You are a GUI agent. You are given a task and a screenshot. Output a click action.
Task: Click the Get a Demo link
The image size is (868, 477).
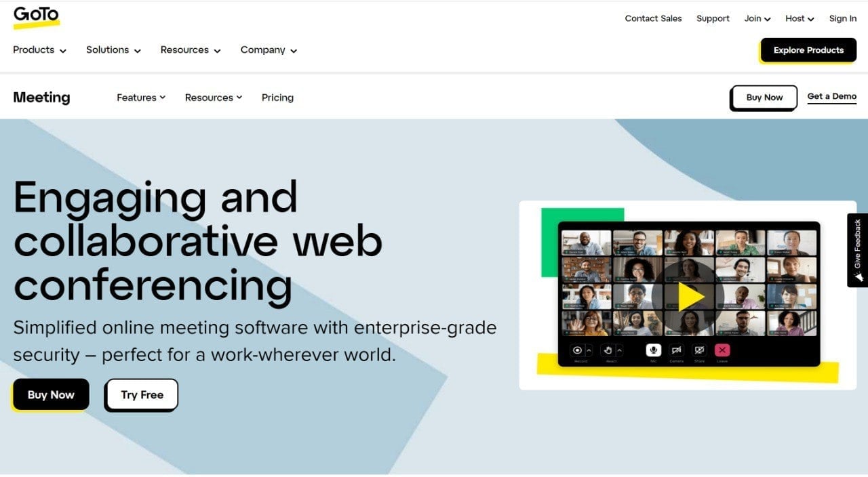pyautogui.click(x=832, y=97)
